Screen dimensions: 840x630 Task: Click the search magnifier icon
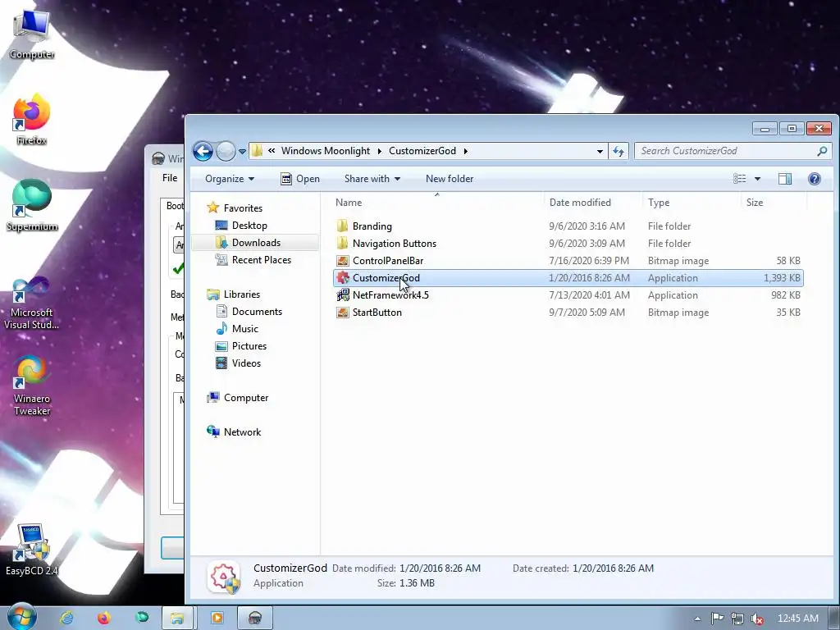pyautogui.click(x=822, y=151)
